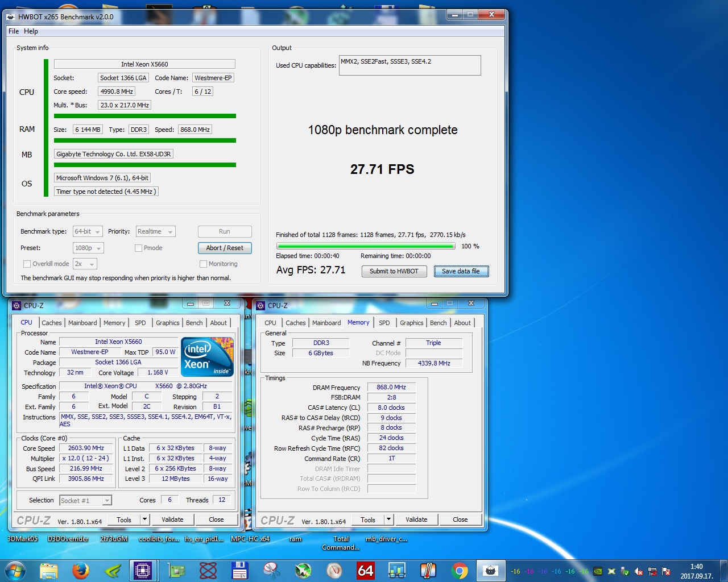Click the 27.71 FPS result text
Viewport: 728px width, 582px height.
coord(382,169)
